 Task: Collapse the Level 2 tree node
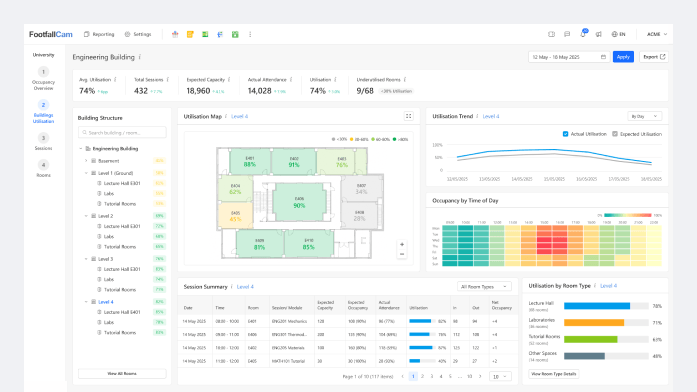tap(86, 216)
